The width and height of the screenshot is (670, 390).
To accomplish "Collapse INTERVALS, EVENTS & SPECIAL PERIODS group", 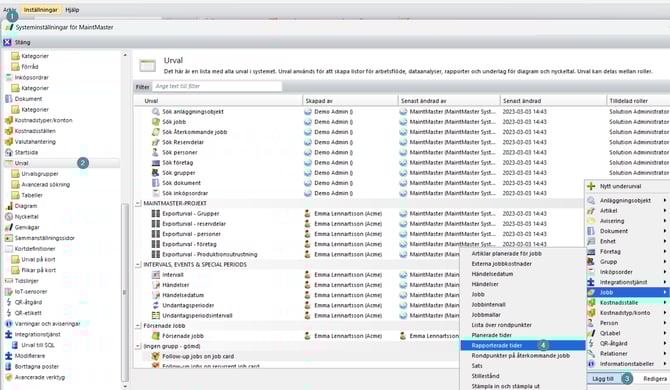I will pos(138,264).
